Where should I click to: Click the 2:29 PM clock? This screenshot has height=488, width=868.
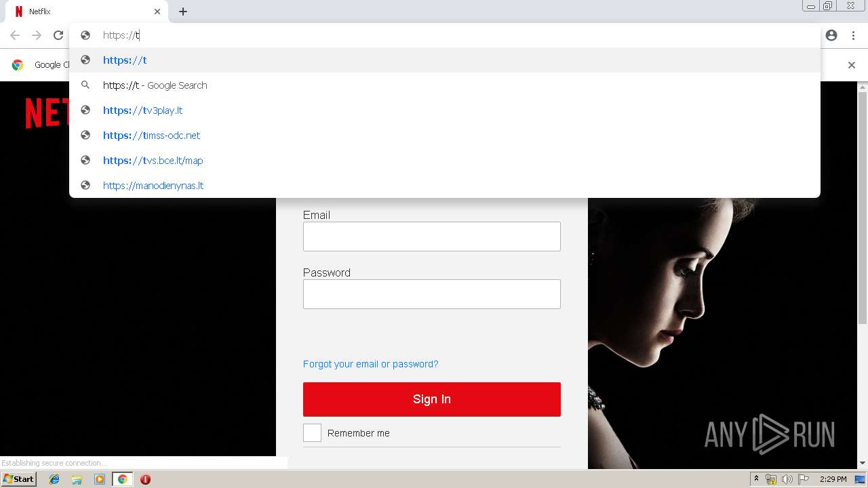(833, 479)
